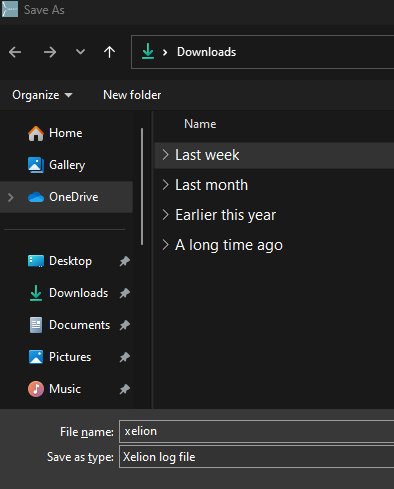The image size is (394, 489).
Task: Expand the Last week group
Action: click(x=165, y=155)
